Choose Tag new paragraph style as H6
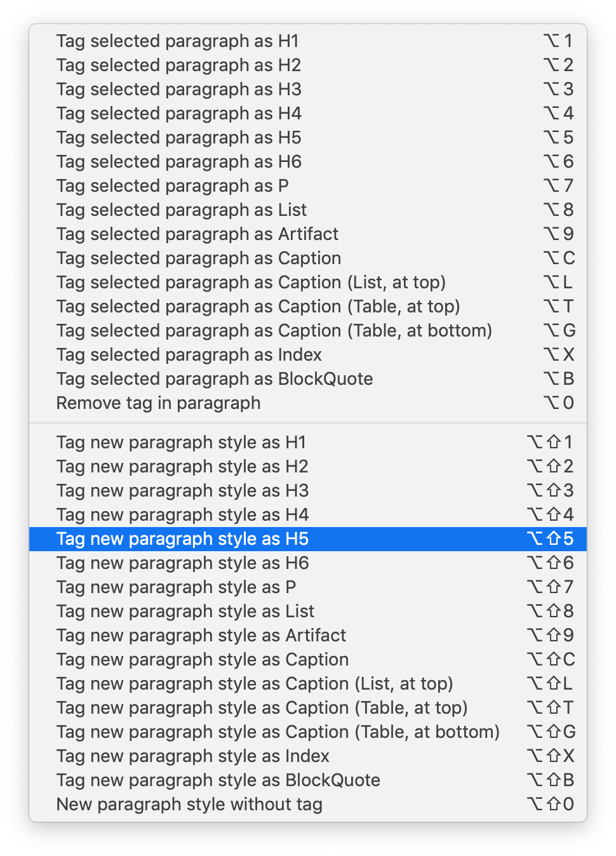The height and width of the screenshot is (856, 616). click(308, 563)
